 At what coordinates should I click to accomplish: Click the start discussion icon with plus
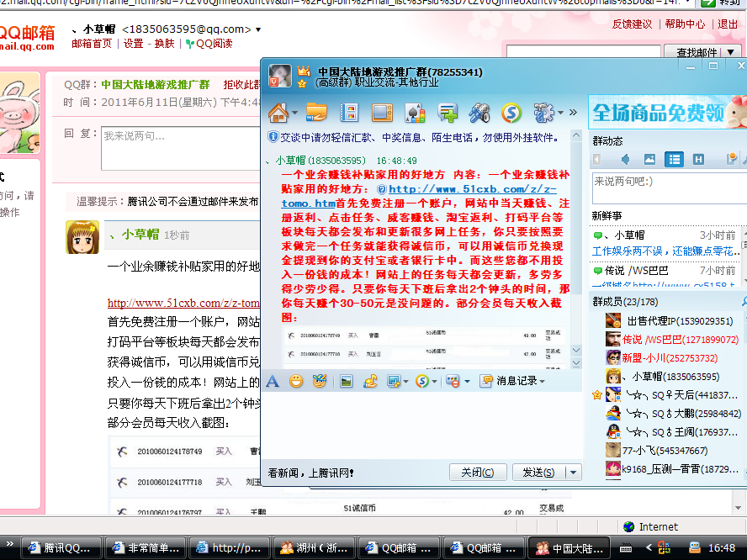448,113
